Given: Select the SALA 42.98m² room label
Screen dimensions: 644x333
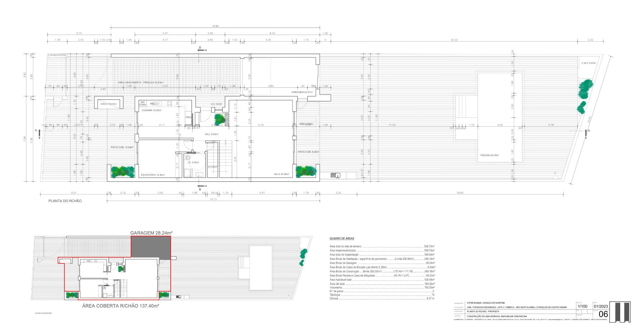Looking at the screenshot, I should tap(281, 175).
